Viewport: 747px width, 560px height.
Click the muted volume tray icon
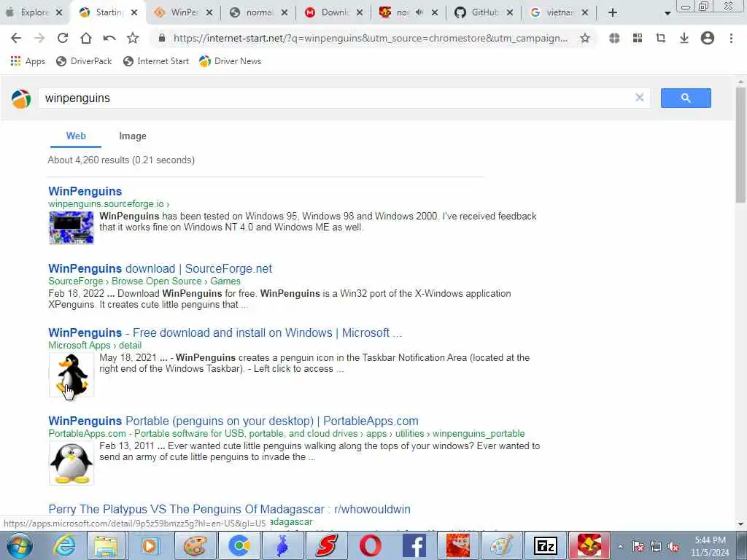tap(673, 547)
